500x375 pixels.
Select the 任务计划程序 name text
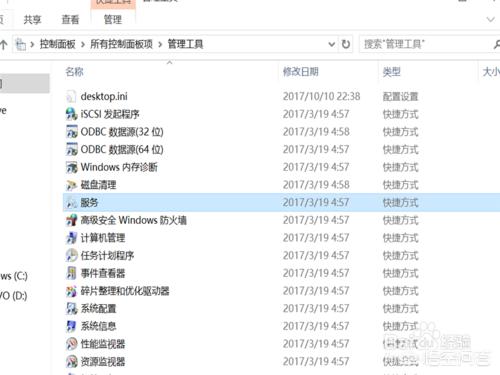point(107,256)
